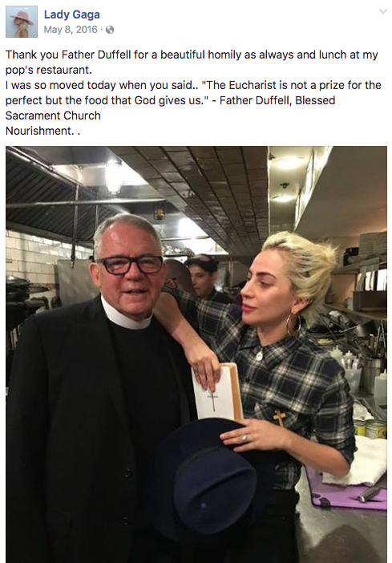Click the ring on the woman's hand
Screen dimensions: 392x563
coord(244,439)
